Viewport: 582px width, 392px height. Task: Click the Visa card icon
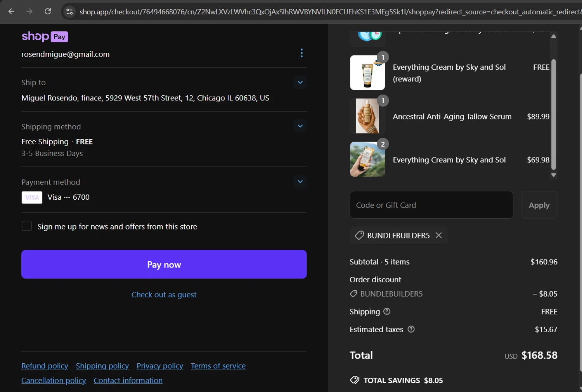(32, 197)
